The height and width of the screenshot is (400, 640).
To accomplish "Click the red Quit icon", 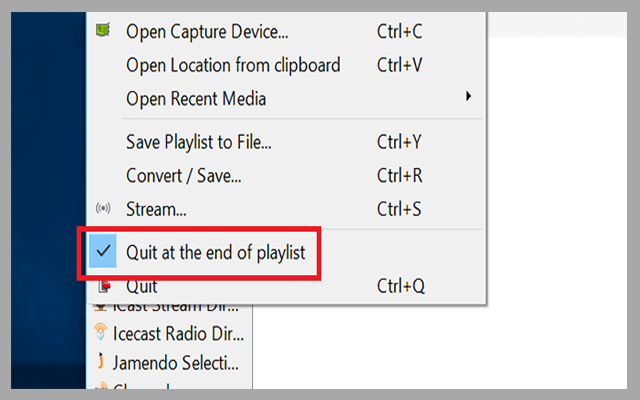I will coord(102,287).
